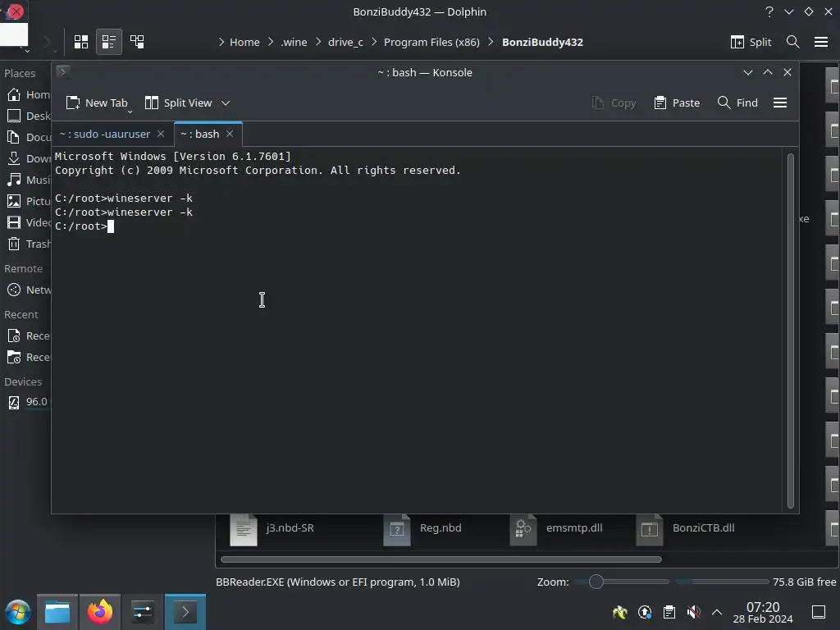Switch Dolphin to Icons view mode
Screen dimensions: 840x630
pos(81,42)
